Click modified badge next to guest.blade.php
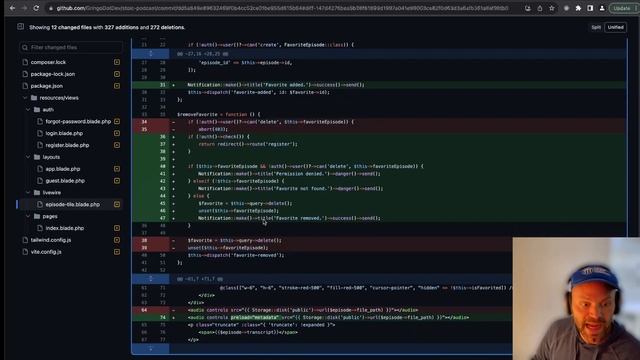 (117, 180)
